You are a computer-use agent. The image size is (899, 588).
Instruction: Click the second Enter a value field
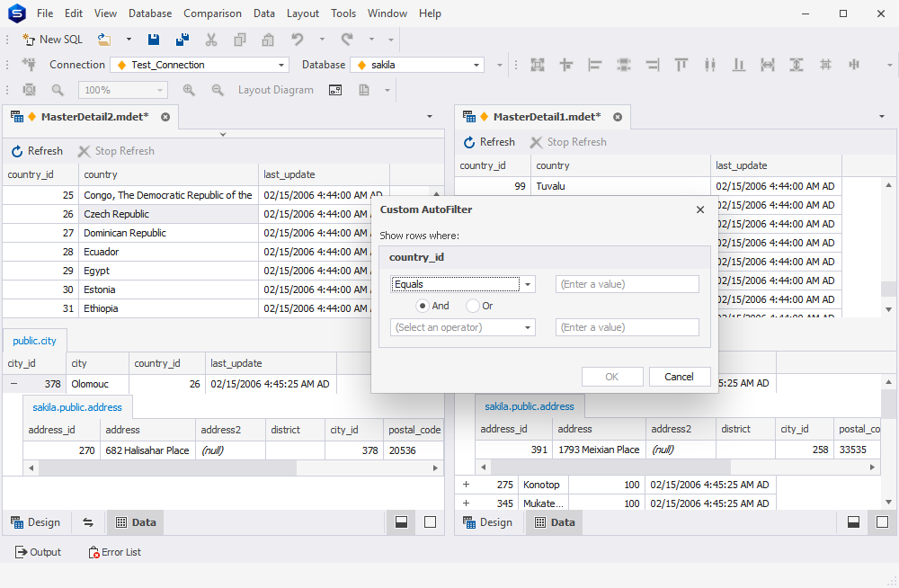(628, 327)
